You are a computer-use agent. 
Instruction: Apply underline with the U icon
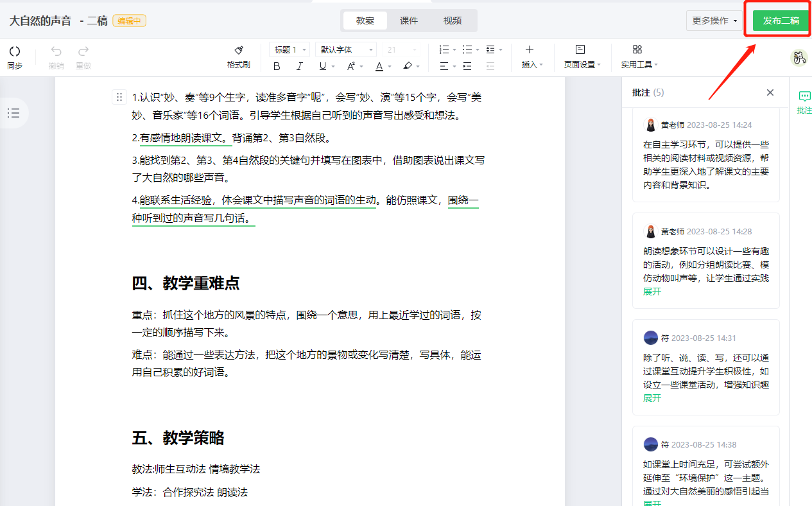322,66
